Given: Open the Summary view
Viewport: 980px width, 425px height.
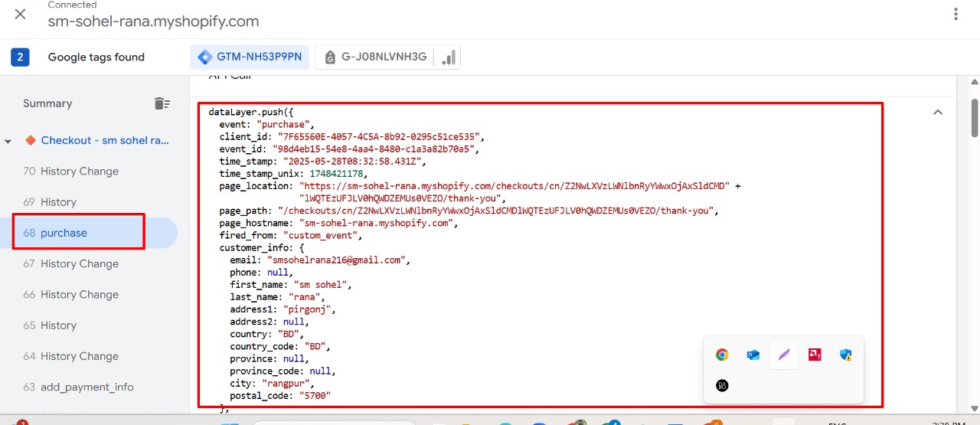Looking at the screenshot, I should coord(47,103).
